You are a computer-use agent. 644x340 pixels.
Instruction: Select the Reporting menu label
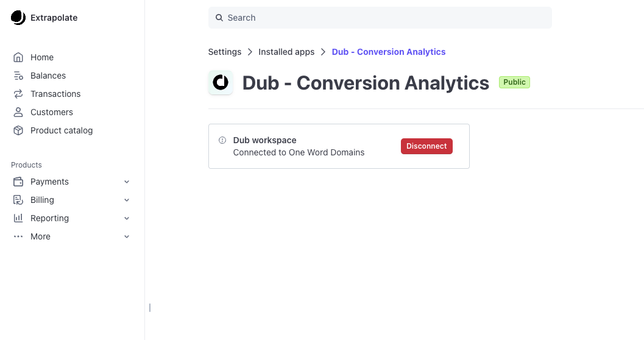(50, 218)
